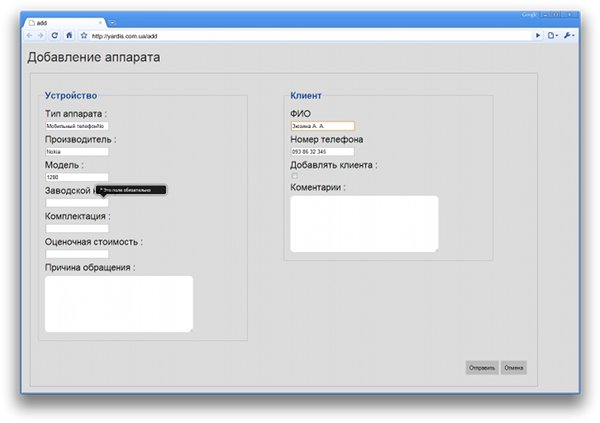
Task: Click the 'Номер телефона' input field
Action: (x=322, y=151)
